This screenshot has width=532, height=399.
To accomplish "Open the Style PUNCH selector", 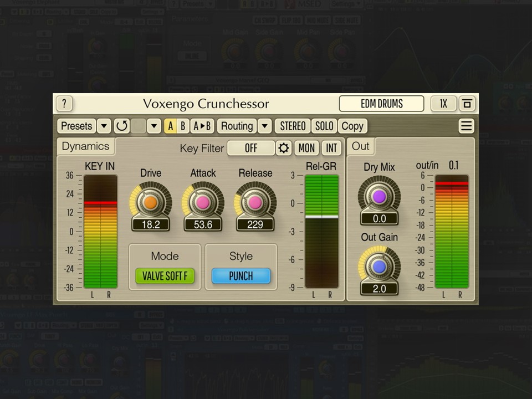I will (x=241, y=276).
